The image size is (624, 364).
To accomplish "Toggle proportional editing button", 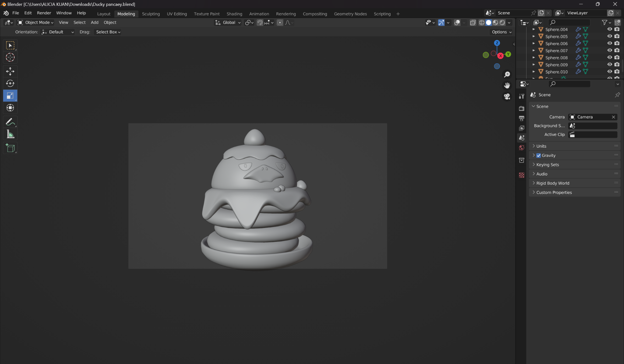I will pos(280,23).
